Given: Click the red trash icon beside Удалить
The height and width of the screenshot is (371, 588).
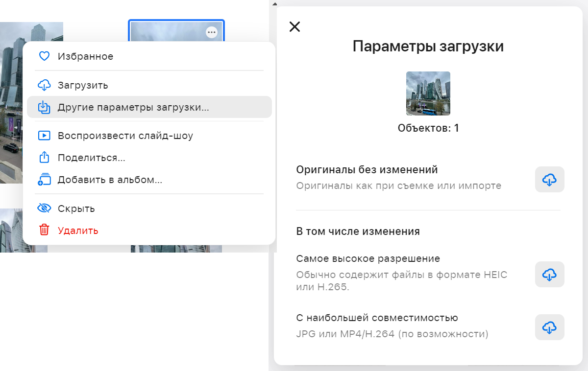Looking at the screenshot, I should 44,230.
